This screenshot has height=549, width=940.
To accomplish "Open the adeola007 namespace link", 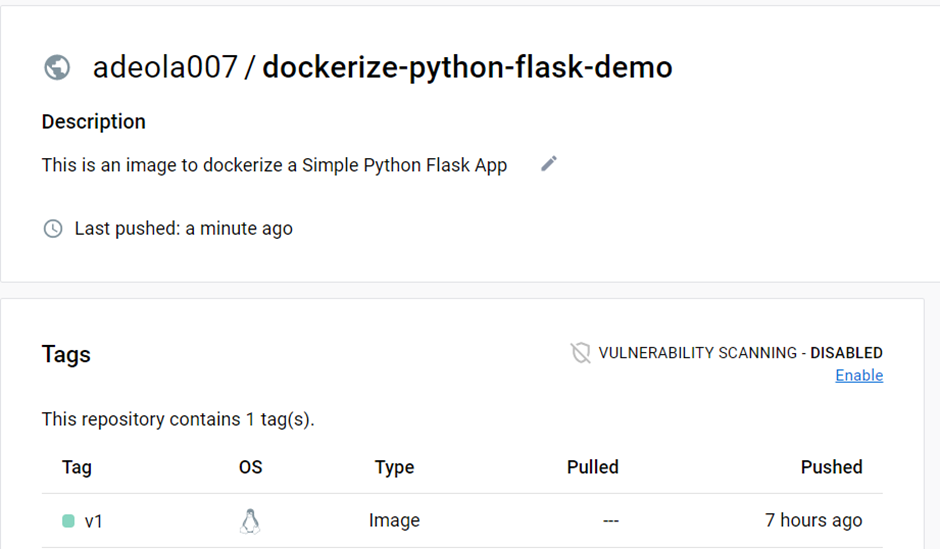I will (x=165, y=67).
